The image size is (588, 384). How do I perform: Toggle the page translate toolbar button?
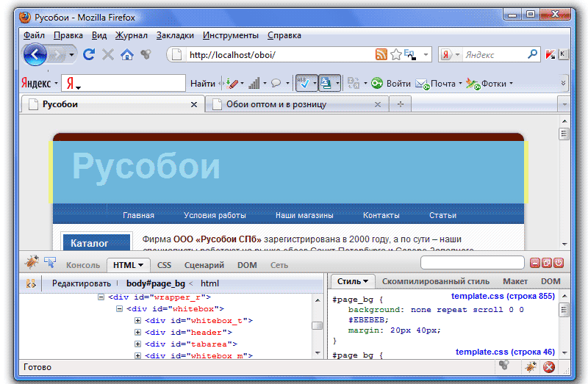326,83
